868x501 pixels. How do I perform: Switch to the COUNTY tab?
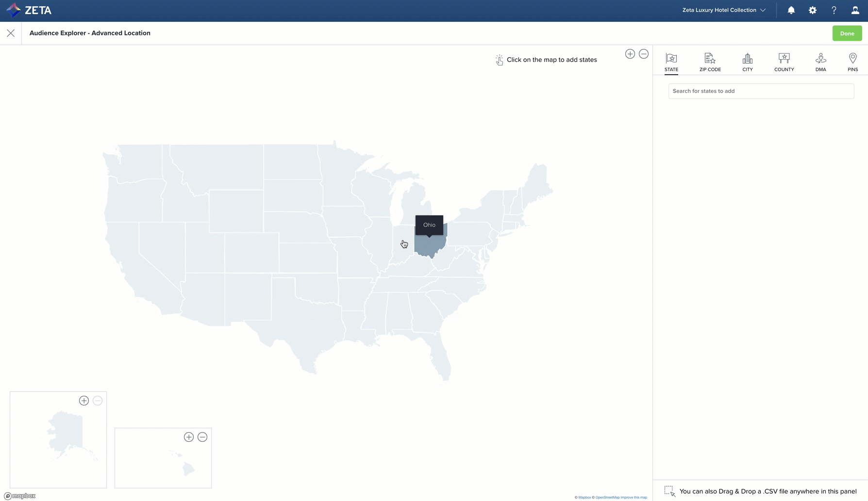[x=784, y=62]
